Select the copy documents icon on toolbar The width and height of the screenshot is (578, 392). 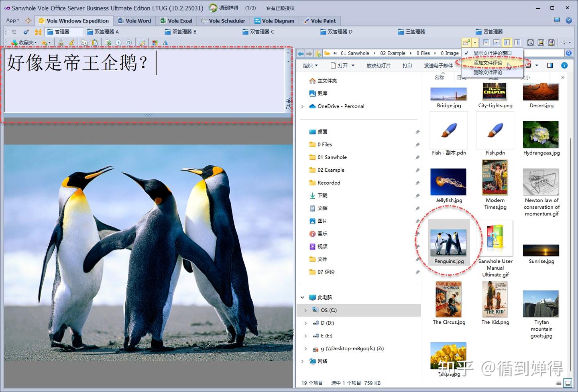click(x=85, y=43)
